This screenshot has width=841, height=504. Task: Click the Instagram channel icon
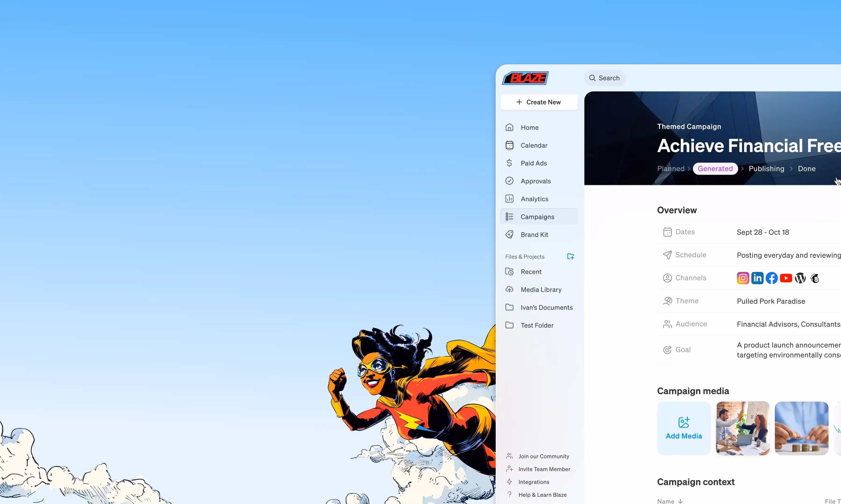pos(743,278)
